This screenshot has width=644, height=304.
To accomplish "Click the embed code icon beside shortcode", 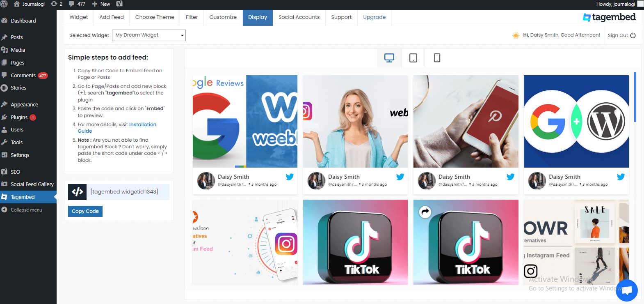I will point(77,192).
